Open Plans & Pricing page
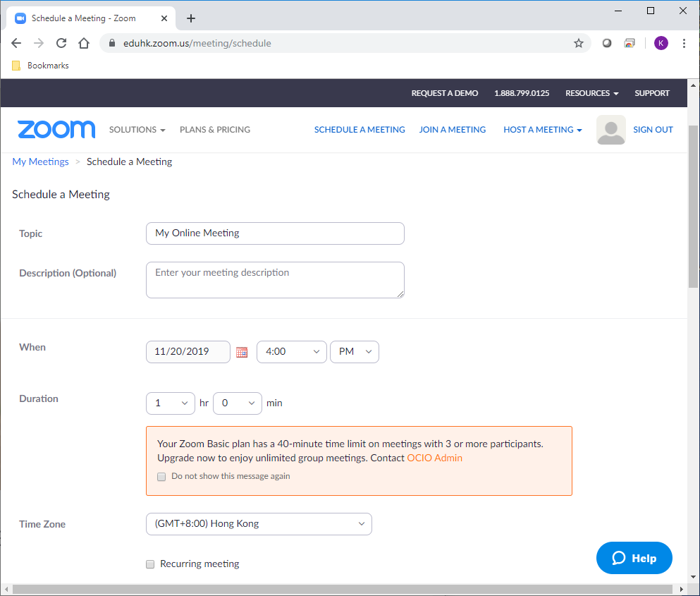Image resolution: width=700 pixels, height=596 pixels. [215, 130]
